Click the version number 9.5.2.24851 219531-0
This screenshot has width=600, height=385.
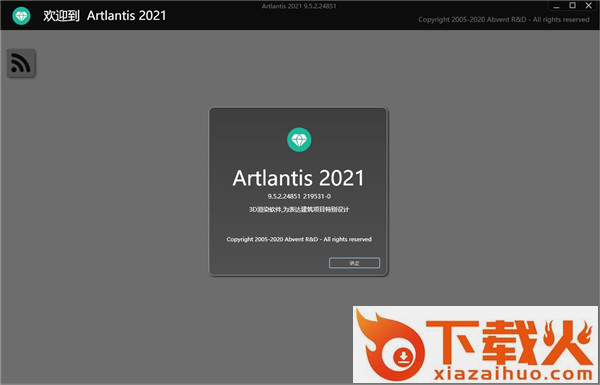point(299,196)
